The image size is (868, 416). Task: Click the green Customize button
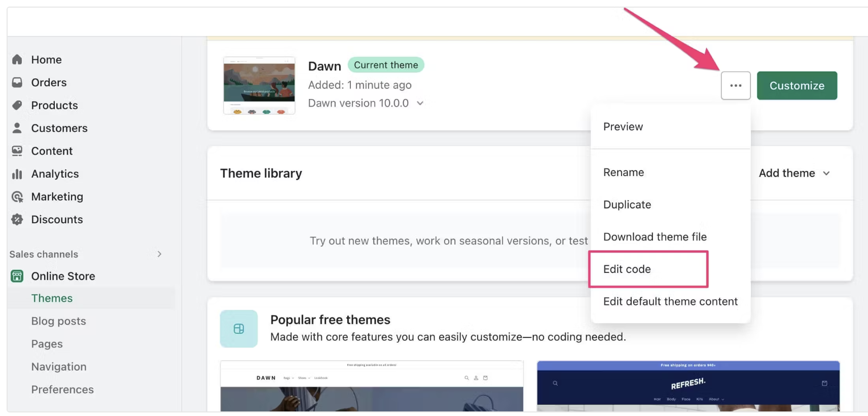(x=797, y=86)
